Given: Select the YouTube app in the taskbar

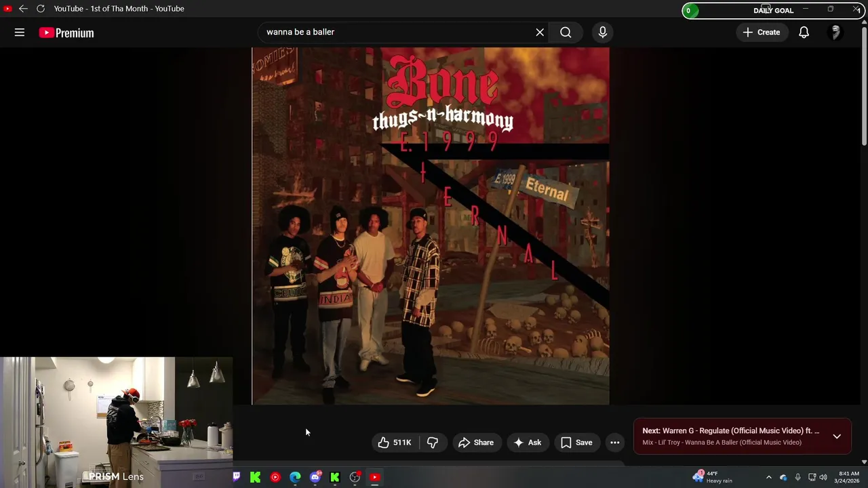Looking at the screenshot, I should click(374, 477).
